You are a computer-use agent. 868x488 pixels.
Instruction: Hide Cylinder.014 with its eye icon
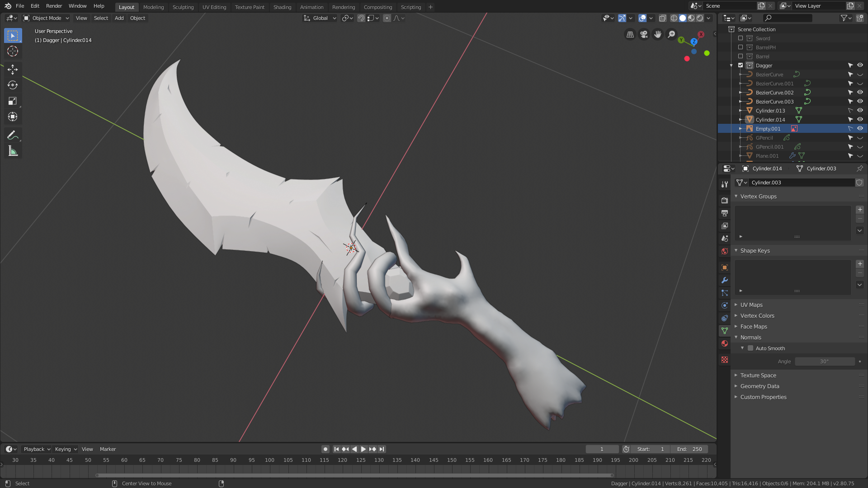pos(860,119)
